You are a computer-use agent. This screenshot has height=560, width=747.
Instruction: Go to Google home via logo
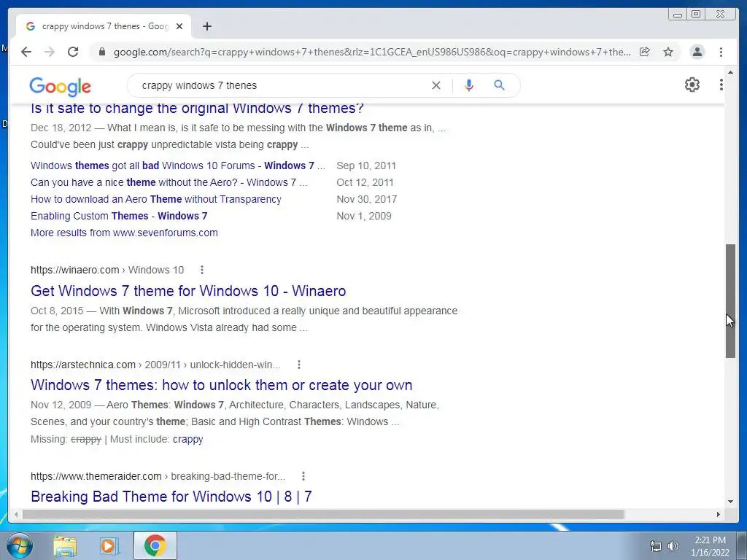[x=60, y=86]
